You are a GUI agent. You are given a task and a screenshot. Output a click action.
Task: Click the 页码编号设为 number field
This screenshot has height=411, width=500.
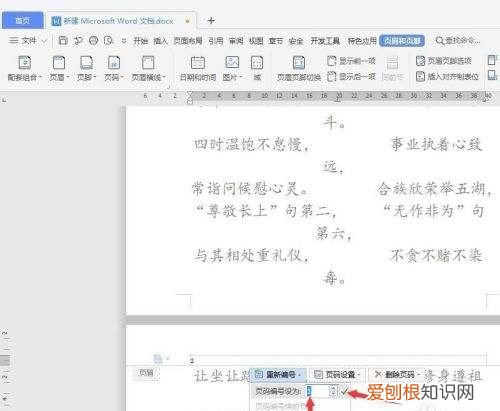318,391
